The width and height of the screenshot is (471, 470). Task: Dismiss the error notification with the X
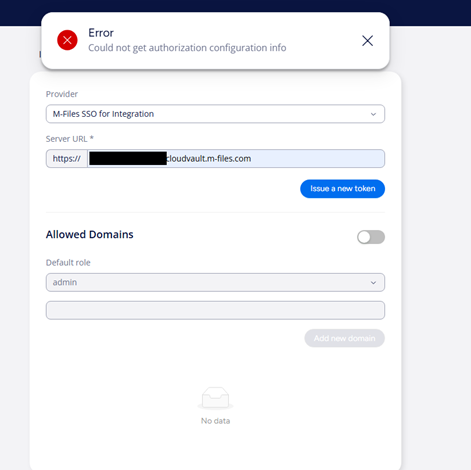click(x=367, y=41)
